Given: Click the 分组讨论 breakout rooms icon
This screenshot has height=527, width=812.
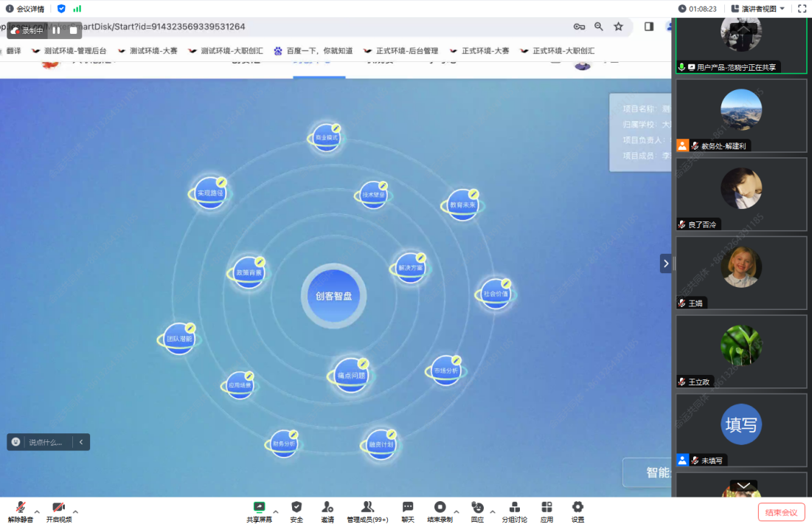Looking at the screenshot, I should pos(515,508).
